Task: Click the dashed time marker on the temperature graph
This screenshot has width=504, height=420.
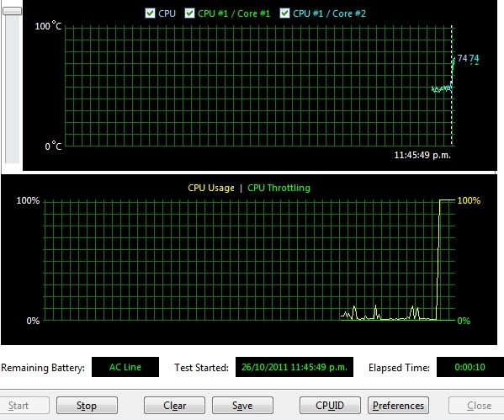Action: point(452,86)
